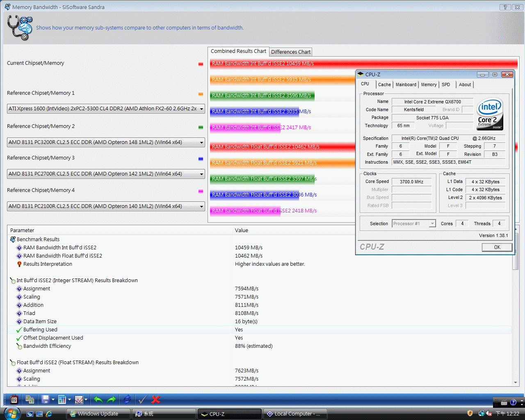Open Reference Chipset/Memory 2 dropdown
The image size is (525, 420).
pos(106,142)
